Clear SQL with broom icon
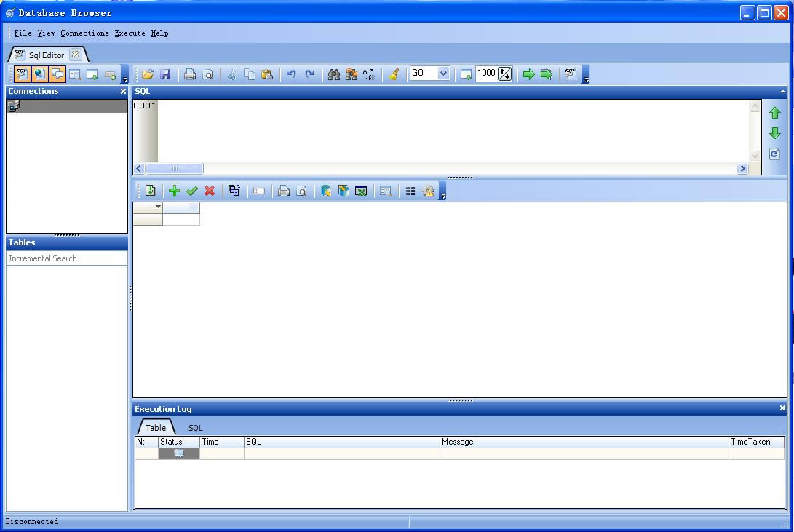Viewport: 794px width, 532px height. [394, 74]
